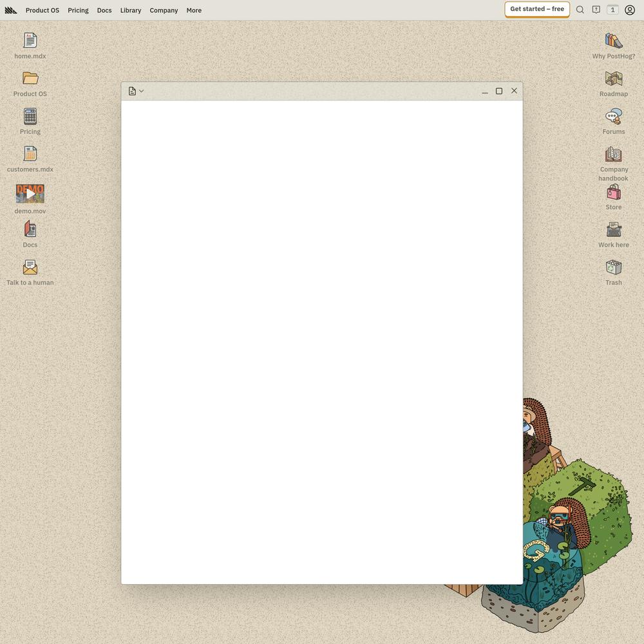Viewport: 644px width, 644px height.
Task: Open the Talk to a human envelope icon
Action: (x=30, y=267)
